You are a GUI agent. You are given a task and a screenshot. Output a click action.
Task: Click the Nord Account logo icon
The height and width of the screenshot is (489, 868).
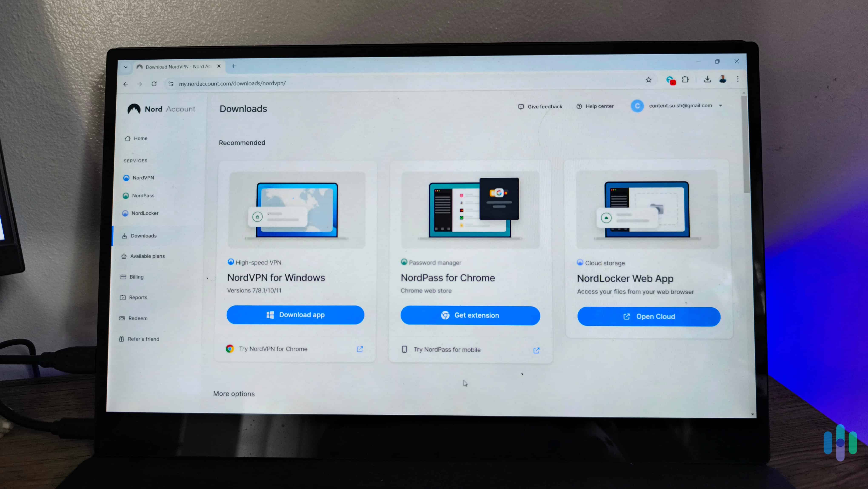[134, 109]
